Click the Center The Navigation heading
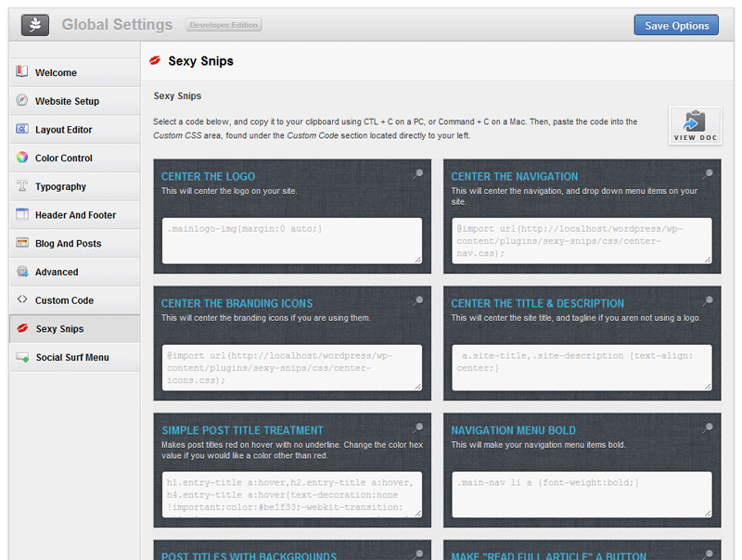Viewport: 742px width, 560px height. [515, 176]
